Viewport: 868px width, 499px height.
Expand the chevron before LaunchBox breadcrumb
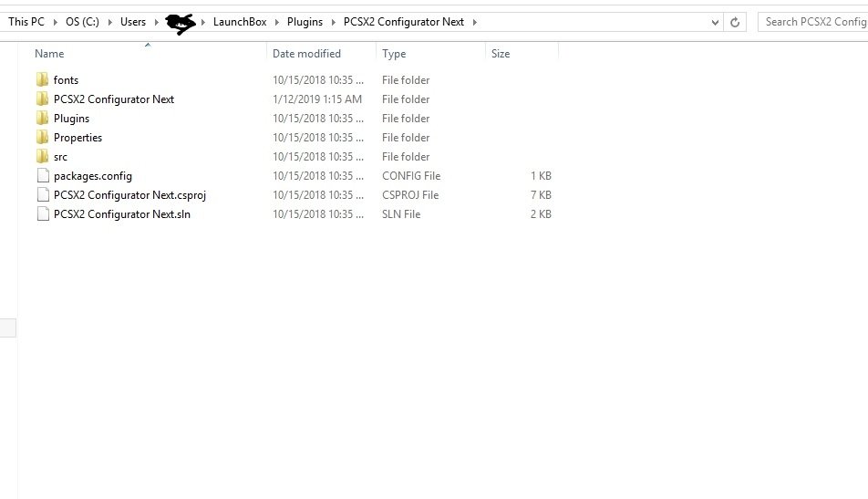pos(202,22)
